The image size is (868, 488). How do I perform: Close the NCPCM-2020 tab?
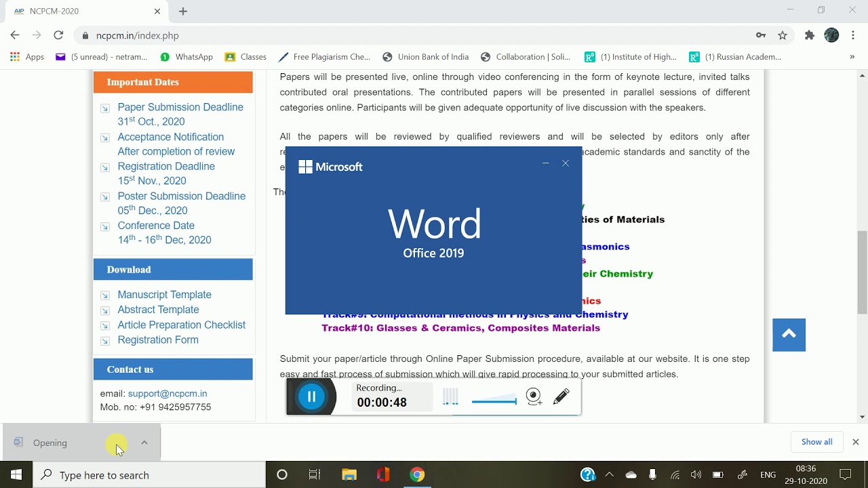coord(157,11)
